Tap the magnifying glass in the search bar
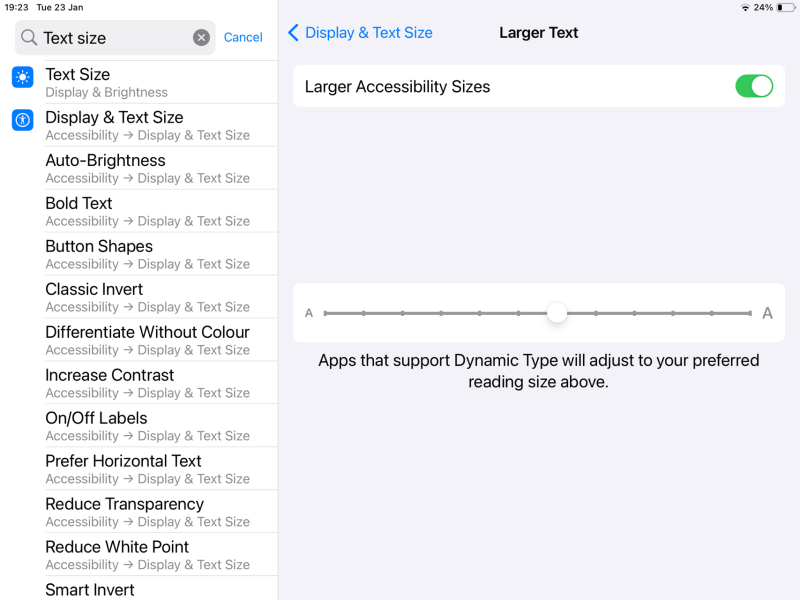Viewport: 800px width, 600px height. [x=31, y=37]
